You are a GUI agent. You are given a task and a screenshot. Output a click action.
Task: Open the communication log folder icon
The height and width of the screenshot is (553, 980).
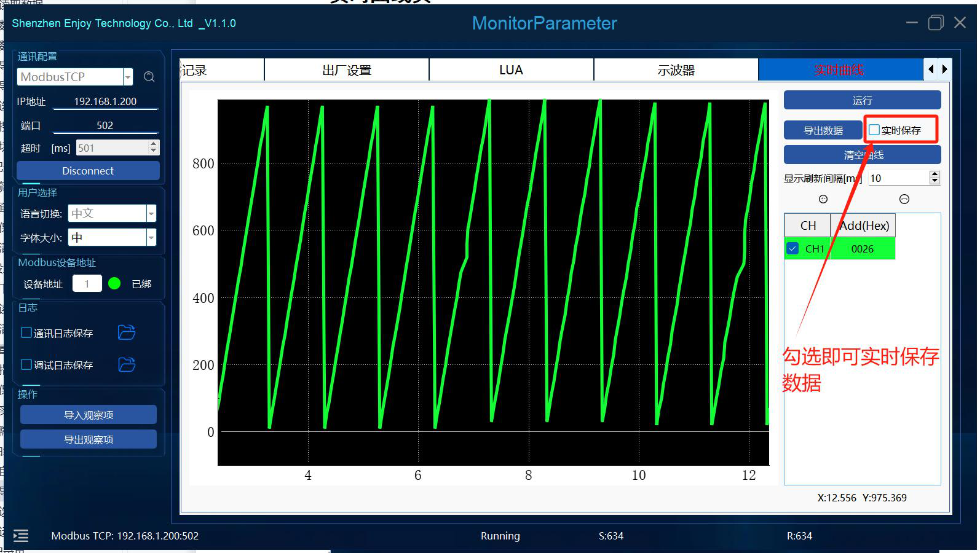click(127, 332)
